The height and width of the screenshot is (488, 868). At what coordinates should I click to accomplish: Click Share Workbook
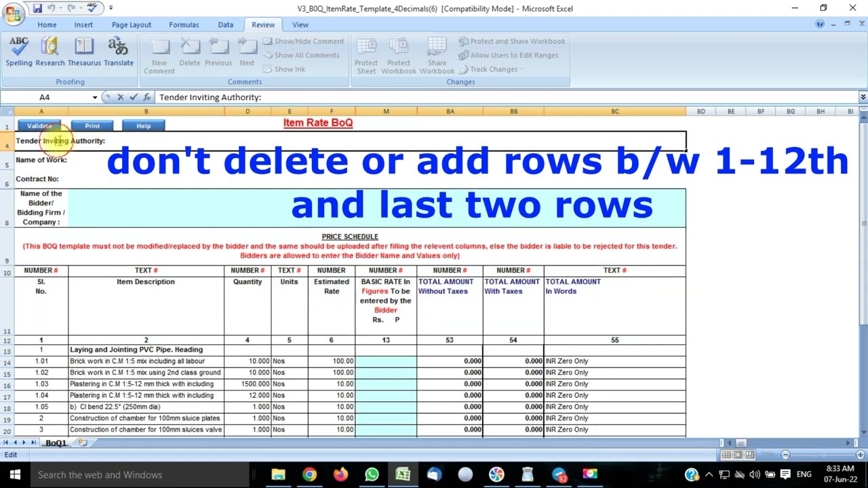tap(437, 56)
